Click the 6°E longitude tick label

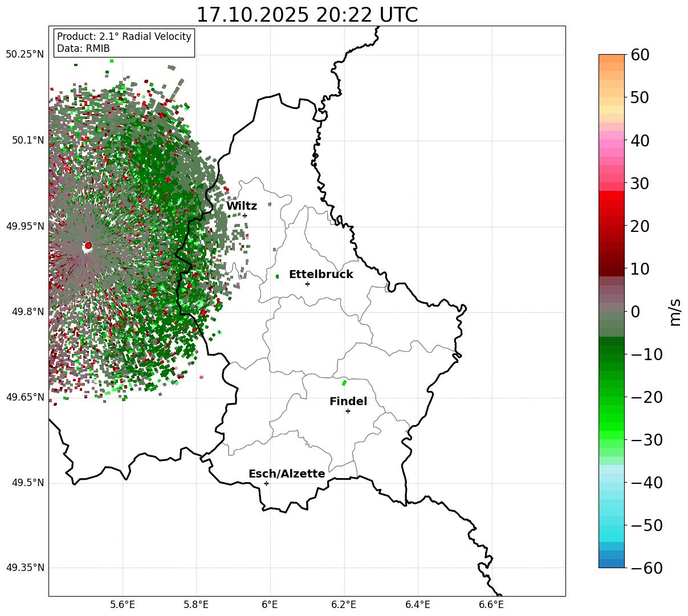(270, 605)
